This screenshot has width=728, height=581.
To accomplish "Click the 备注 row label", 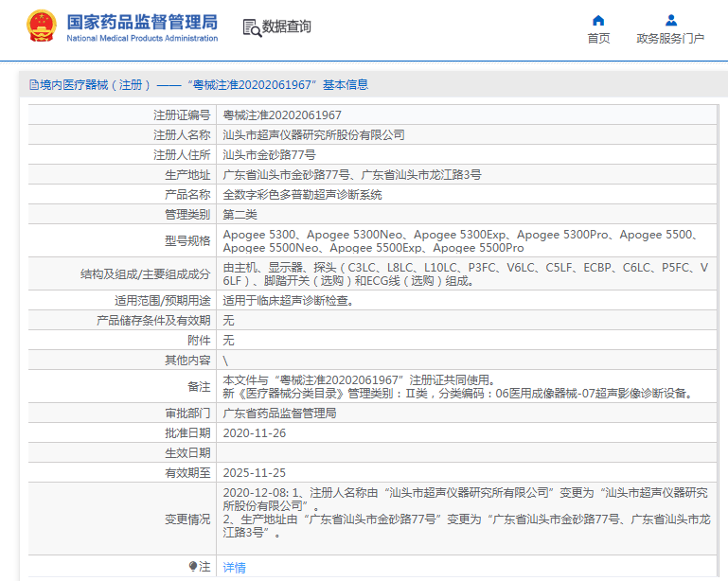I will [199, 387].
